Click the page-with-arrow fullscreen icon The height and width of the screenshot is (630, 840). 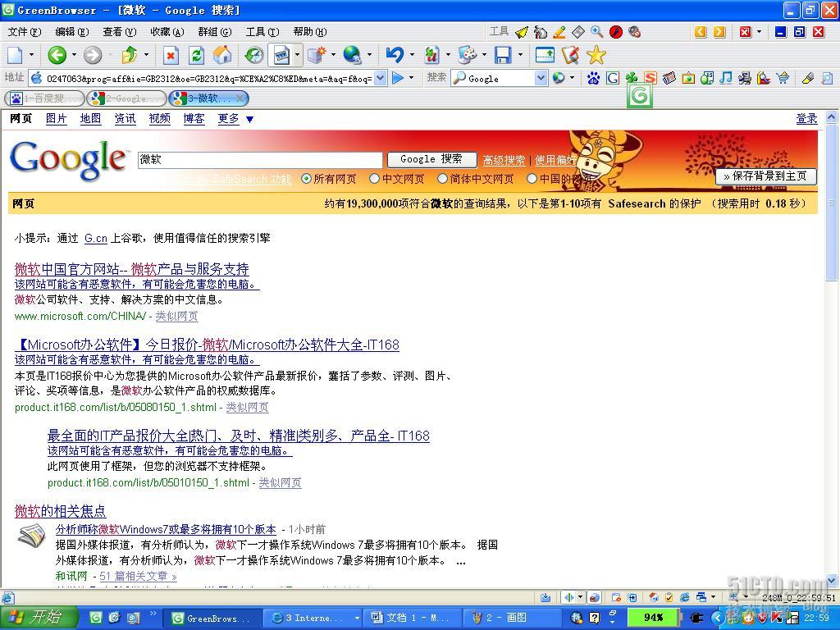pos(545,55)
